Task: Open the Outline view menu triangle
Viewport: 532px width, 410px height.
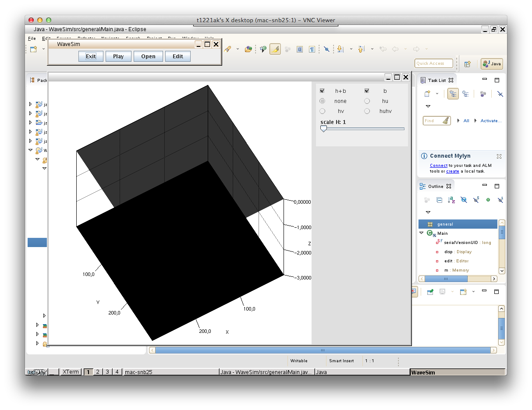Action: tap(428, 212)
